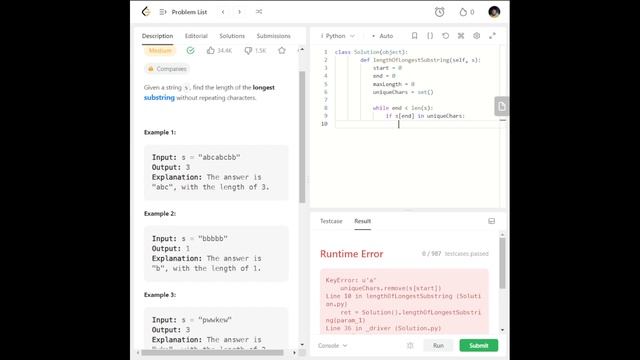The image size is (640, 360).
Task: Click the description horizontal scrollbar
Action: click(x=212, y=353)
